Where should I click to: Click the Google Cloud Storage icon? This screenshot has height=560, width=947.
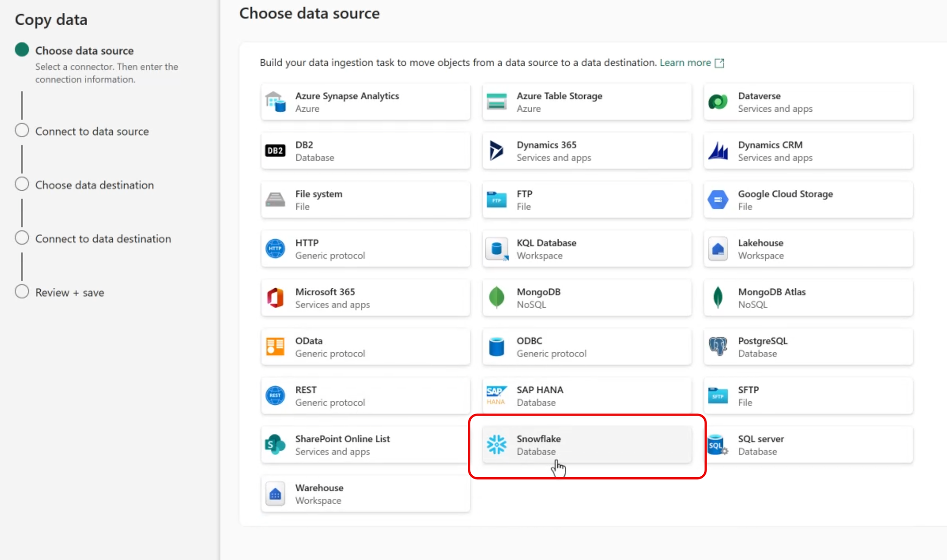click(x=718, y=200)
